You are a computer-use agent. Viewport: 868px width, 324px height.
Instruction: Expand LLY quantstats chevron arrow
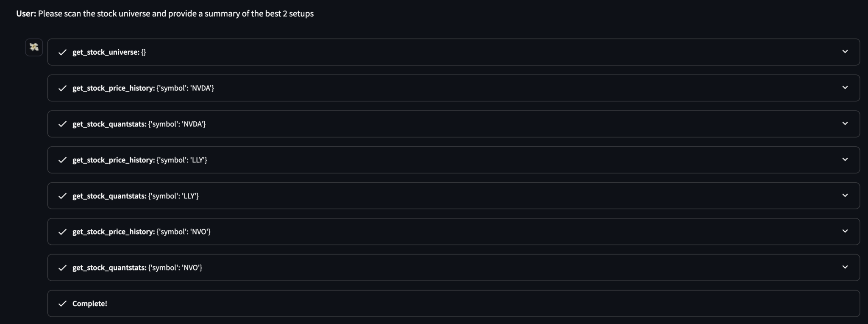[845, 196]
